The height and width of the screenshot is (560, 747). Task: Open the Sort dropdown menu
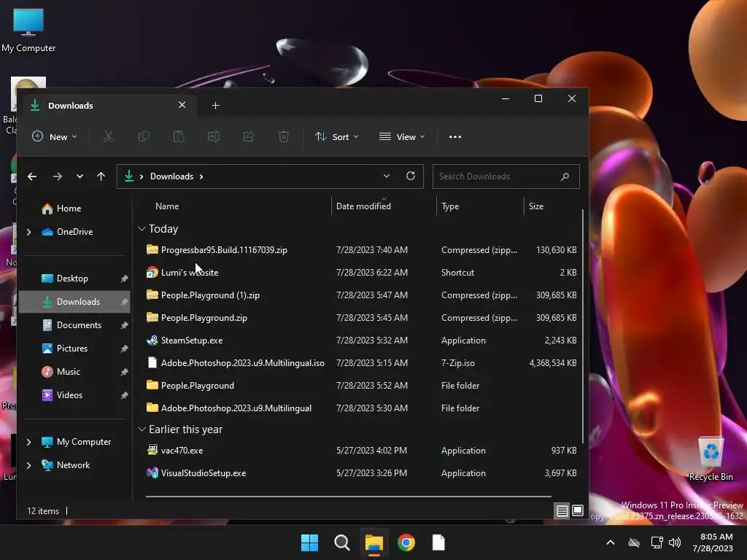[336, 136]
